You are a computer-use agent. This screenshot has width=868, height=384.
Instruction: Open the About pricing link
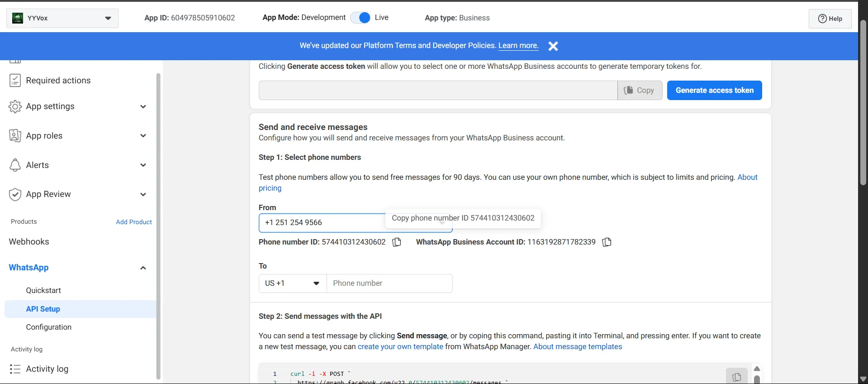pos(748,178)
